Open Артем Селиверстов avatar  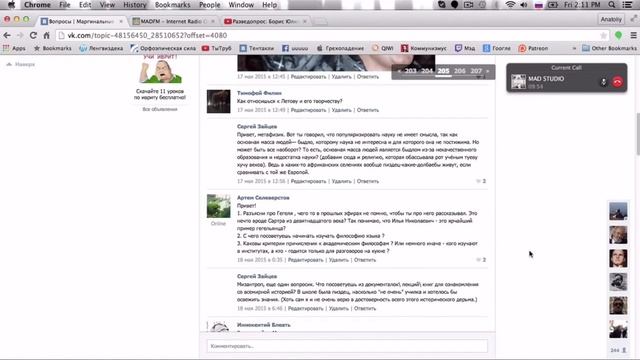(218, 206)
